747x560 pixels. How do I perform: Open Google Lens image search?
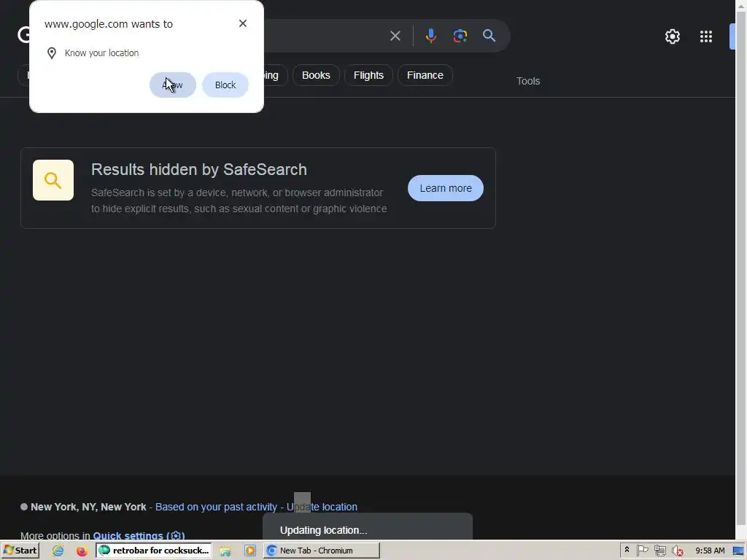(460, 36)
